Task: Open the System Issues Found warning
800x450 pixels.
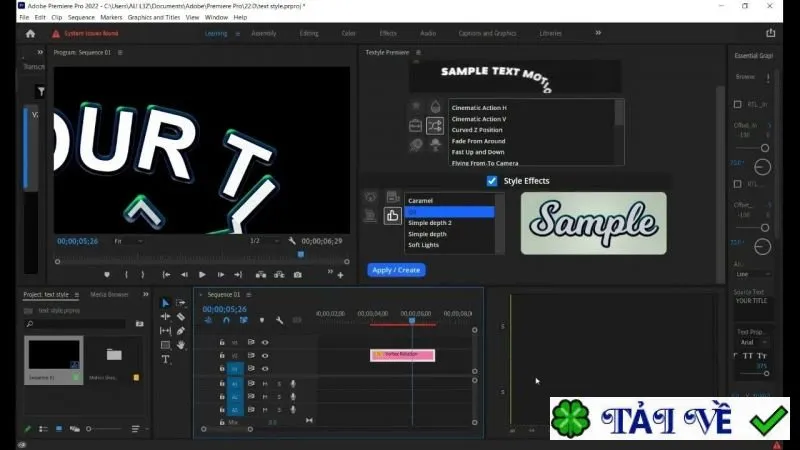Action: coord(85,34)
